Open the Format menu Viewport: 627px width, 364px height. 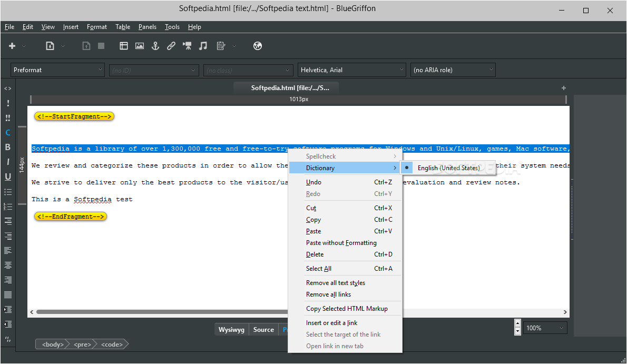[x=97, y=27]
